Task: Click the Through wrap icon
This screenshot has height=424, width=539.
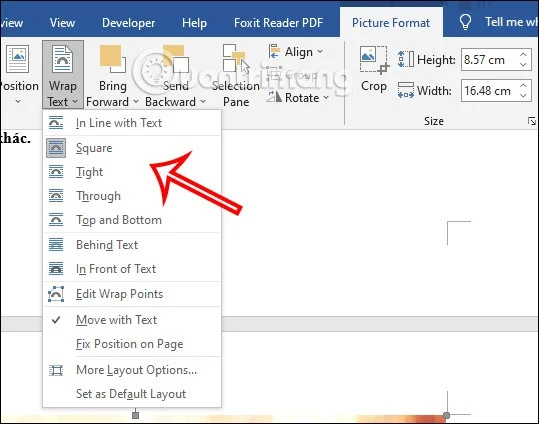Action: click(x=56, y=196)
